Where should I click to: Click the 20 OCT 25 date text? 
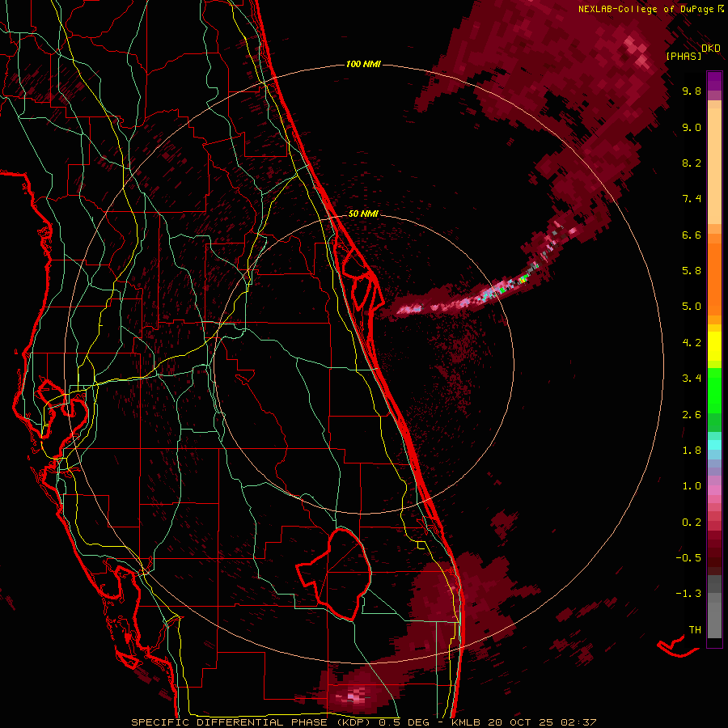[x=519, y=722]
